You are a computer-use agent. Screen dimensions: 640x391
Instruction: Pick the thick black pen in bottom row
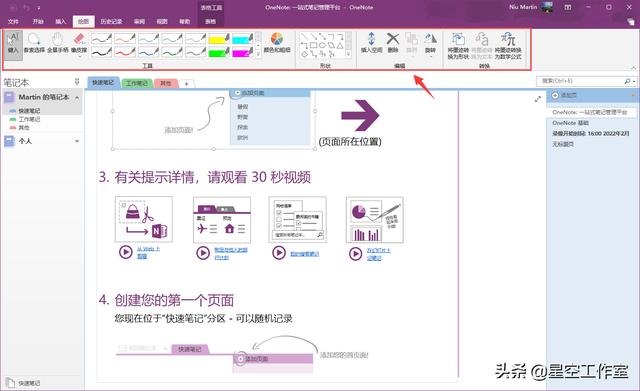click(x=101, y=52)
